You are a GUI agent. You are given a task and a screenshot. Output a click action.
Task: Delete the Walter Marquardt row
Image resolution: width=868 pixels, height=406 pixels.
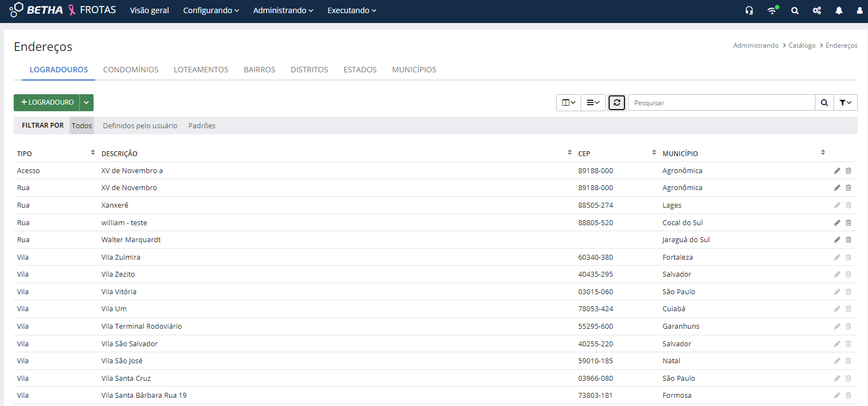[x=848, y=240]
